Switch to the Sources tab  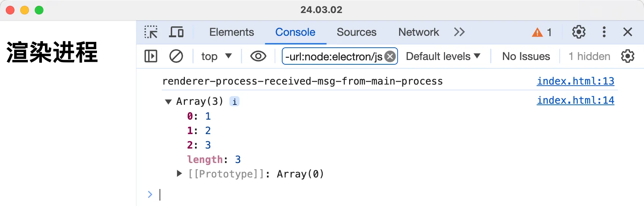356,32
